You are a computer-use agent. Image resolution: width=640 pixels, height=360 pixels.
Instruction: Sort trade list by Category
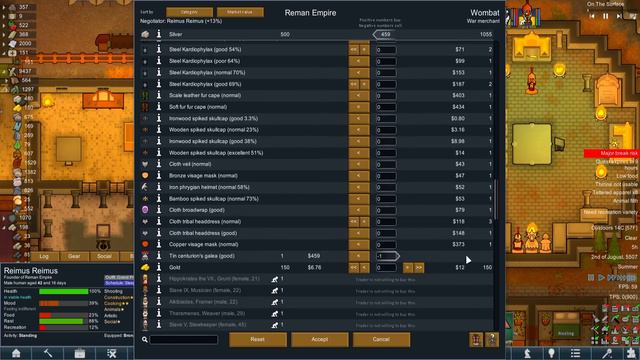[189, 12]
